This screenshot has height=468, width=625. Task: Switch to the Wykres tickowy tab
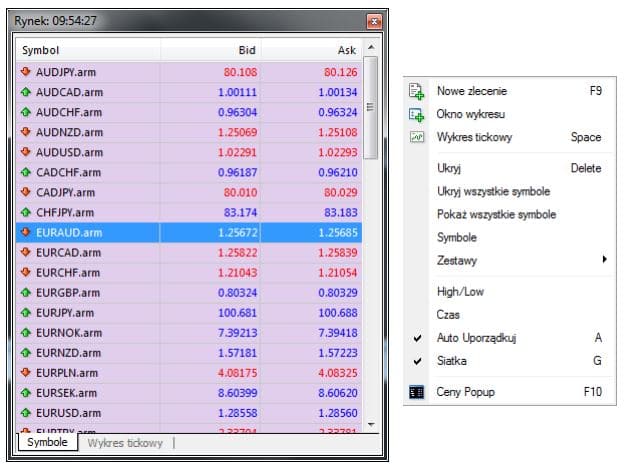[125, 442]
